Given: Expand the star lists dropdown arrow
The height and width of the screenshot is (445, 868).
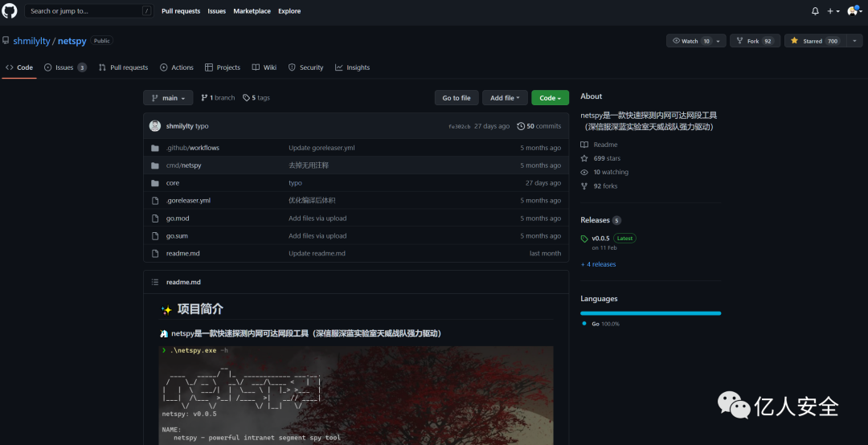Looking at the screenshot, I should coord(854,41).
